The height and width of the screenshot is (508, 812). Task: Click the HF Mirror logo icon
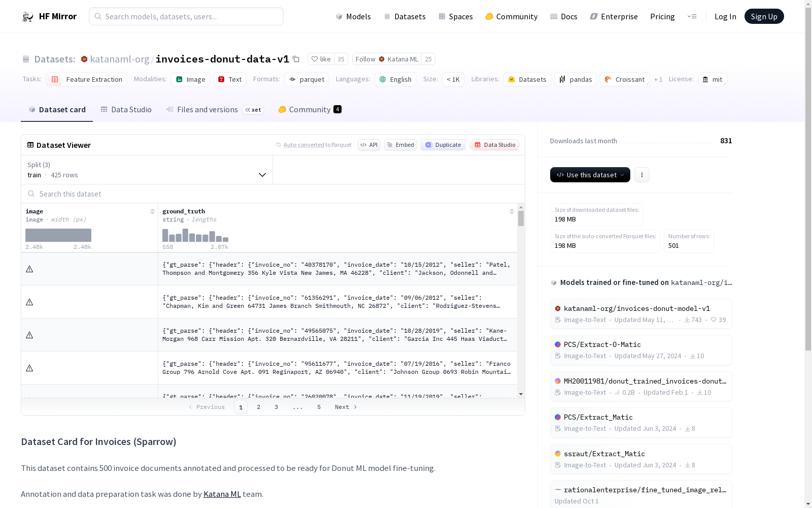(28, 17)
